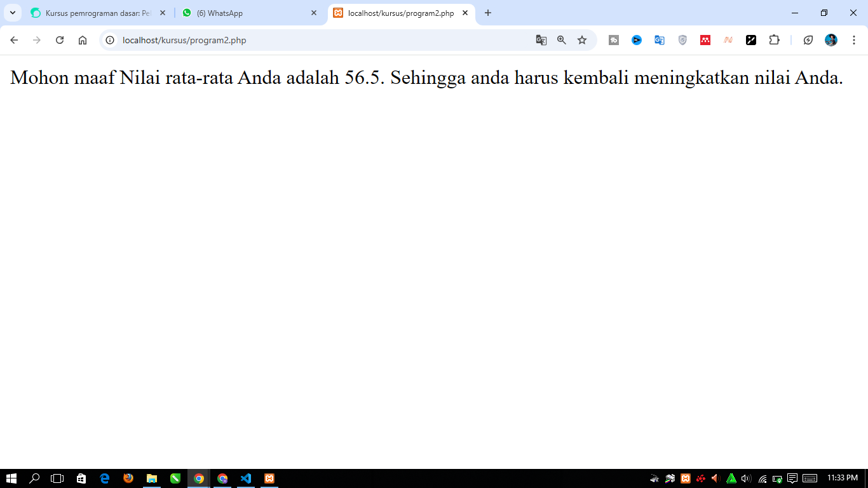Click the XAMPP icon in system tray
This screenshot has width=868, height=488.
686,478
